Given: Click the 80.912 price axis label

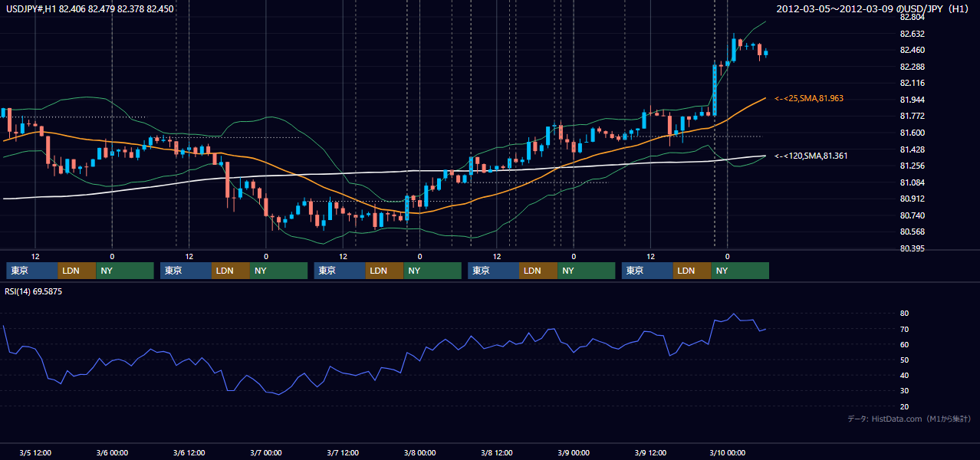Looking at the screenshot, I should (912, 199).
